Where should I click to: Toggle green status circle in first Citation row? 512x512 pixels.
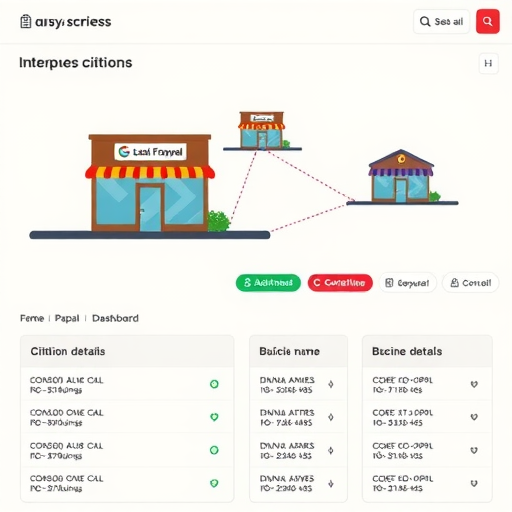214,384
